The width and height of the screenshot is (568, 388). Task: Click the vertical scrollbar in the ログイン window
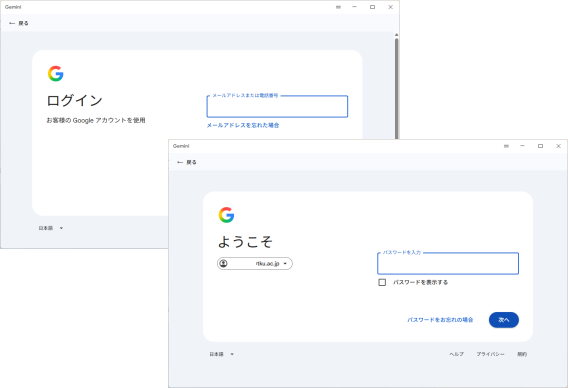pos(396,88)
